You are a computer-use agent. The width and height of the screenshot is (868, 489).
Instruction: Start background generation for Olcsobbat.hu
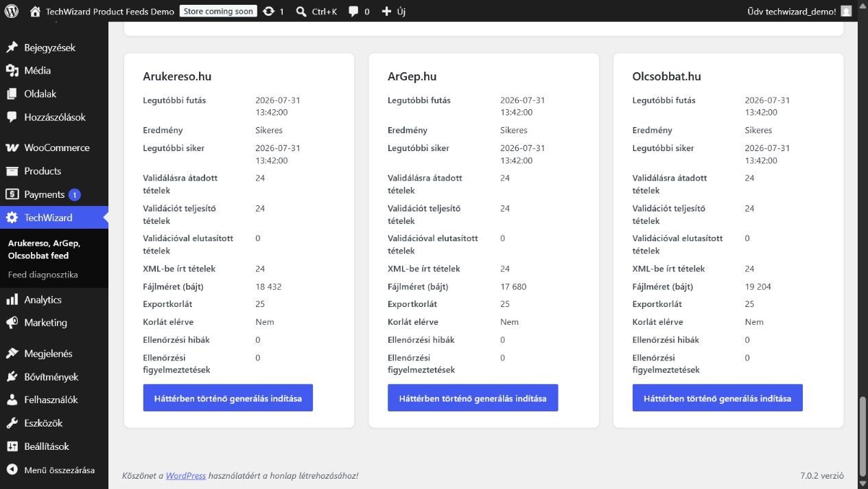(717, 398)
